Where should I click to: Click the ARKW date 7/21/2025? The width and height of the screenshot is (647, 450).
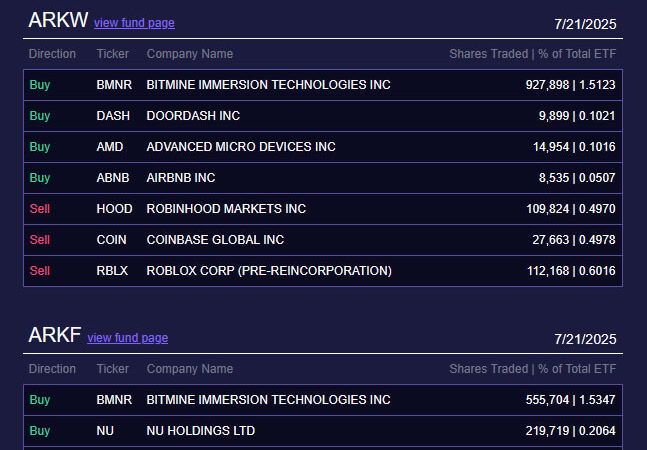pyautogui.click(x=585, y=24)
